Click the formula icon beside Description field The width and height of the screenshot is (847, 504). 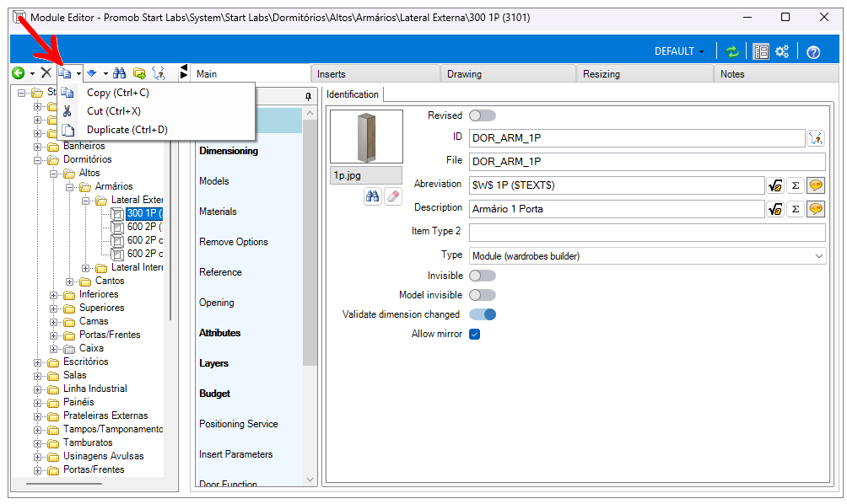(x=774, y=208)
